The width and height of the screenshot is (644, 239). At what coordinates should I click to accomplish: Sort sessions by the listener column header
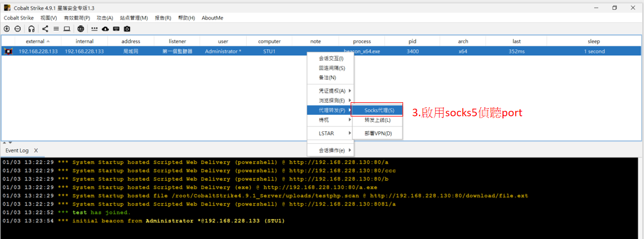[177, 41]
